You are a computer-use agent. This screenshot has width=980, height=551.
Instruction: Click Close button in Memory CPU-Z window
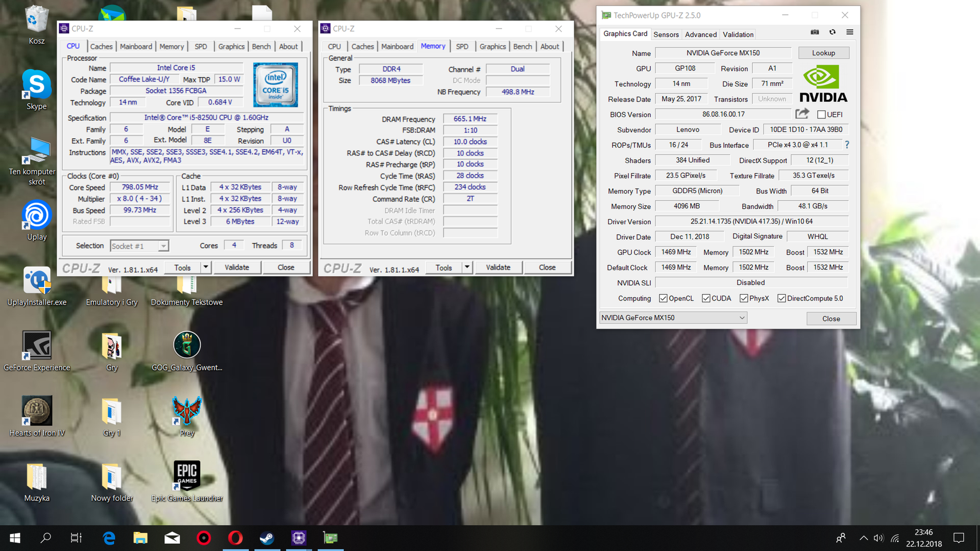[547, 267]
